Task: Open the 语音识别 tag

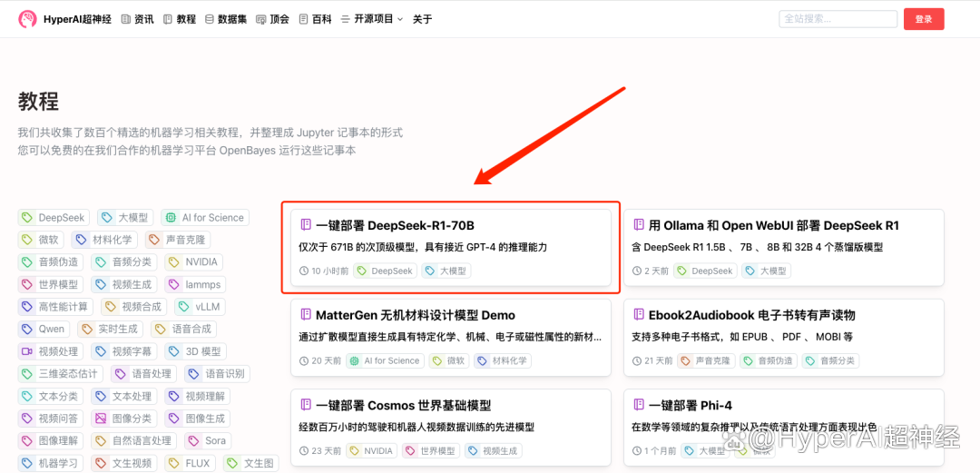Action: (x=218, y=374)
